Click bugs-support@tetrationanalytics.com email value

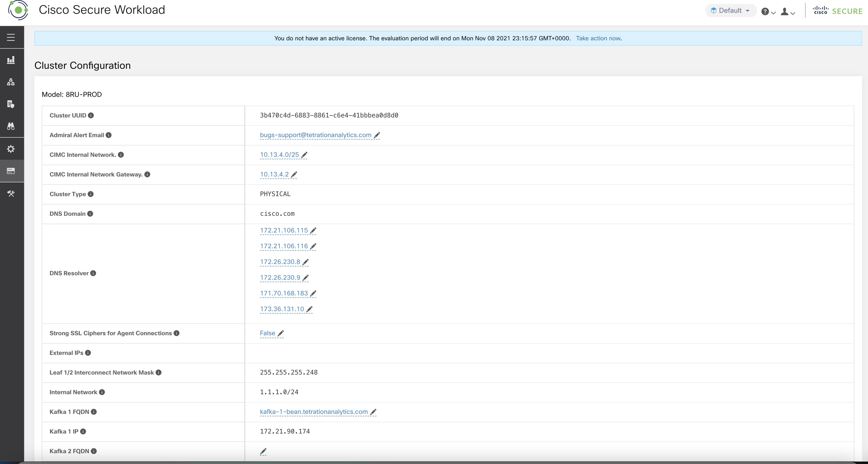(x=316, y=135)
